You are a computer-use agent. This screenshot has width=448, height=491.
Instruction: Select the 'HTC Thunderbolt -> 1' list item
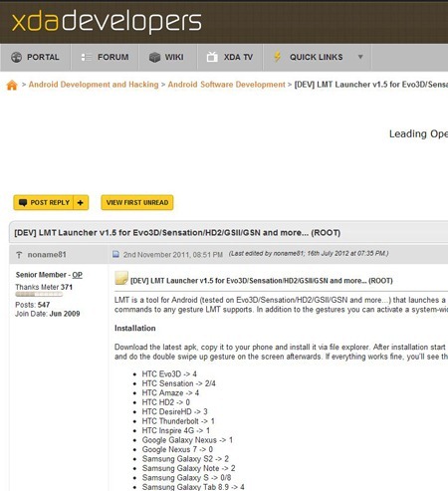pyautogui.click(x=178, y=421)
